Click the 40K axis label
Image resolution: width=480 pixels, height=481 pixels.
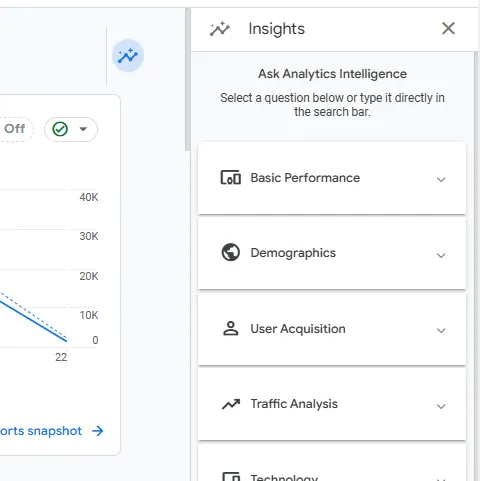click(x=89, y=197)
